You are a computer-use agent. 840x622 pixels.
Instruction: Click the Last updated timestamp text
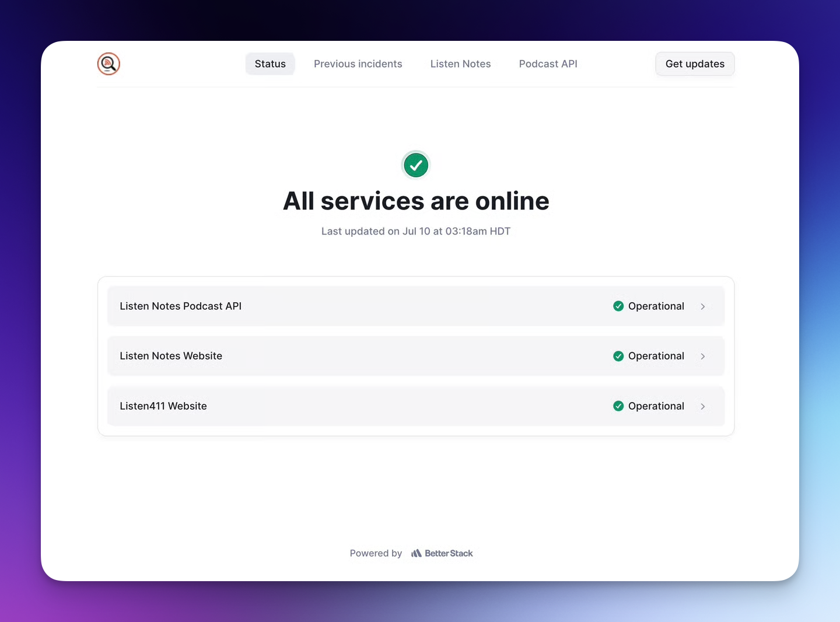(x=416, y=231)
